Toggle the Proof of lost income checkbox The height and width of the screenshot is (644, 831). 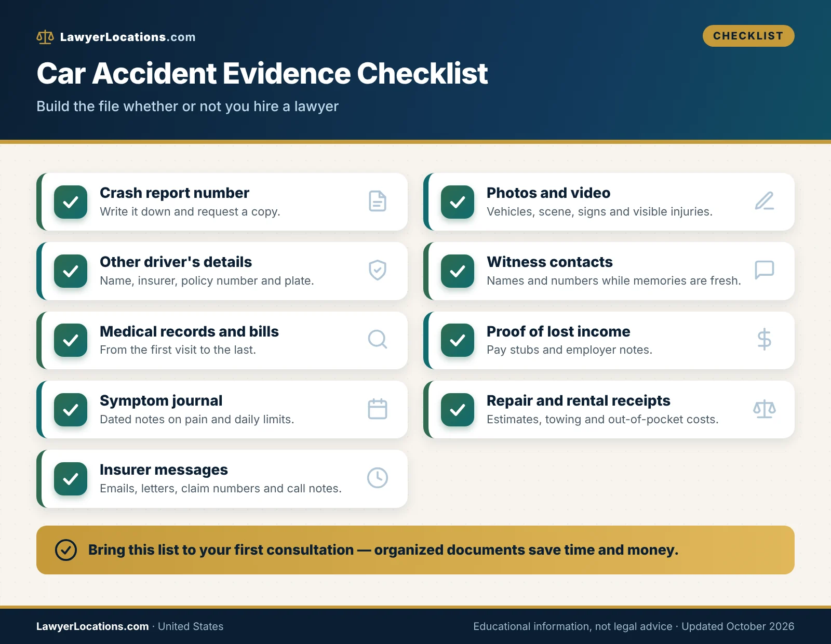(x=458, y=340)
